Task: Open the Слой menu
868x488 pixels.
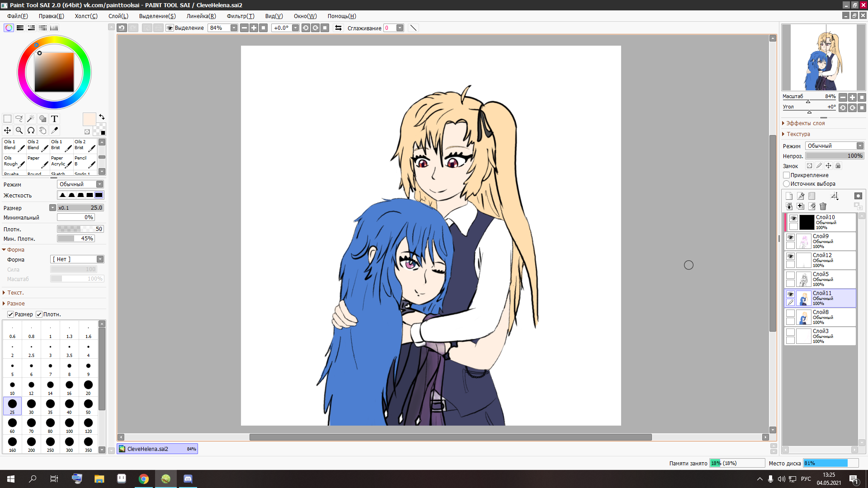Action: click(118, 16)
